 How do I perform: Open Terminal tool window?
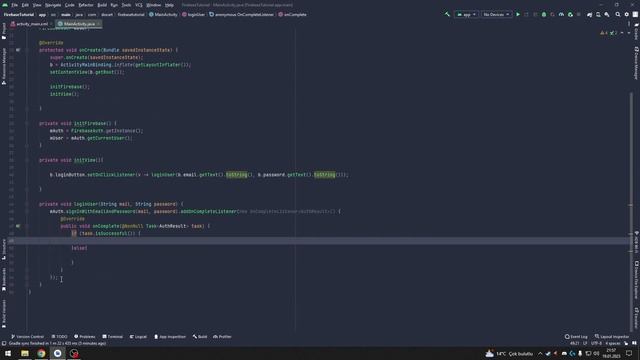click(x=113, y=337)
